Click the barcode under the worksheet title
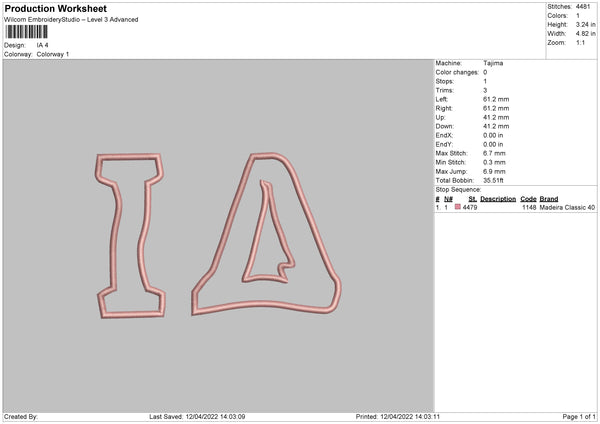 [28, 33]
